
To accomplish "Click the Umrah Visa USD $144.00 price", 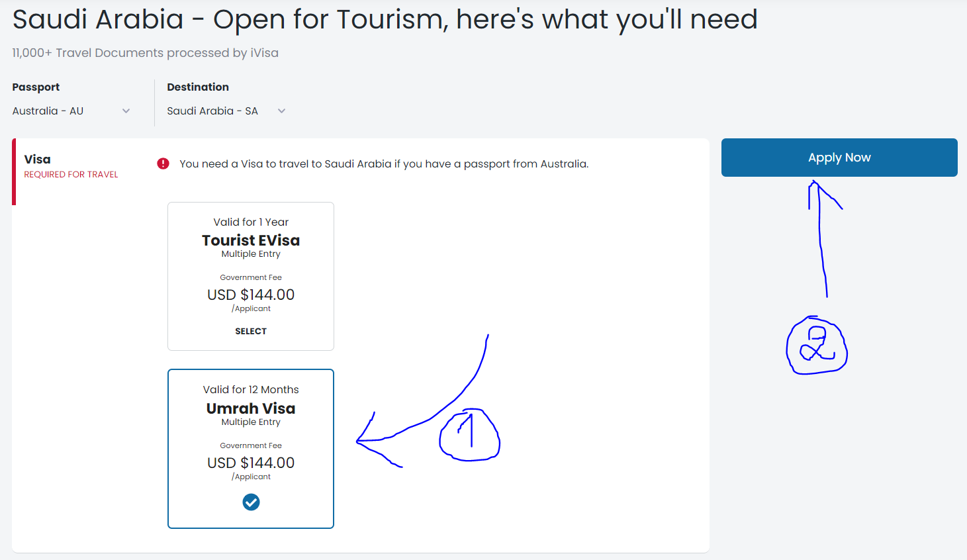I will coord(251,463).
